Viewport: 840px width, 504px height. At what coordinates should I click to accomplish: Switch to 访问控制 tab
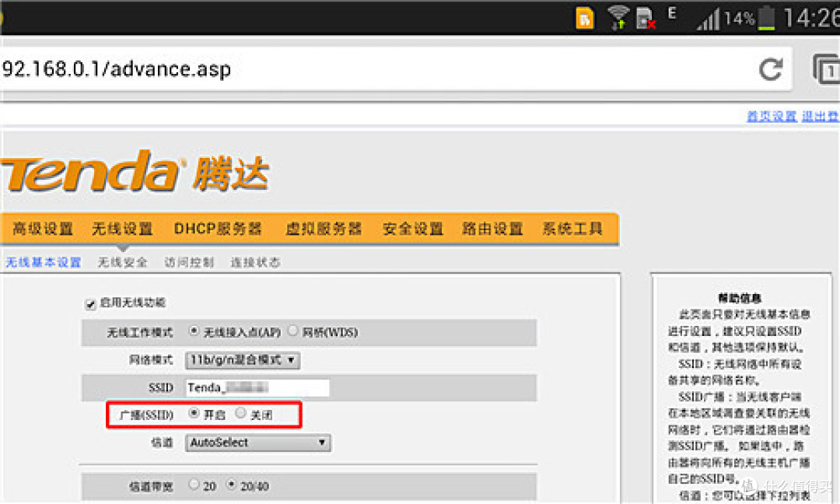coord(189,262)
